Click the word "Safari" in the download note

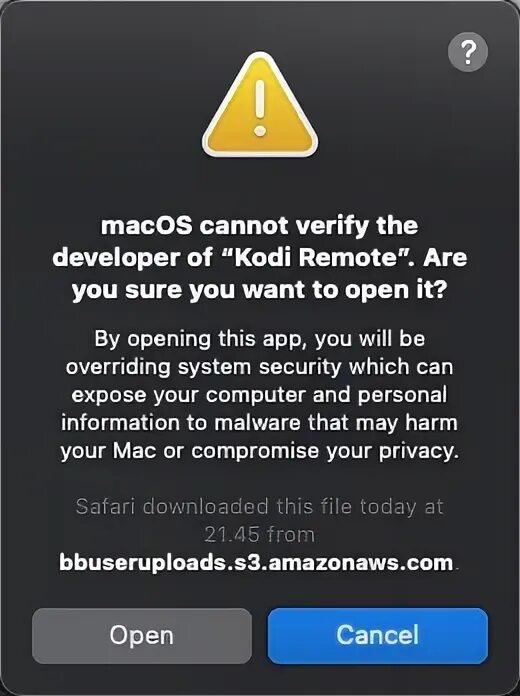pos(105,506)
